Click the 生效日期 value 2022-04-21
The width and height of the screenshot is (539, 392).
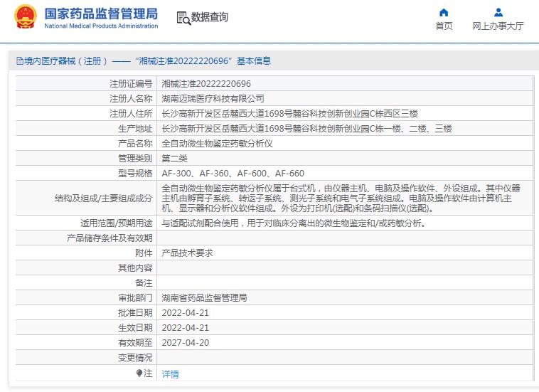click(186, 328)
